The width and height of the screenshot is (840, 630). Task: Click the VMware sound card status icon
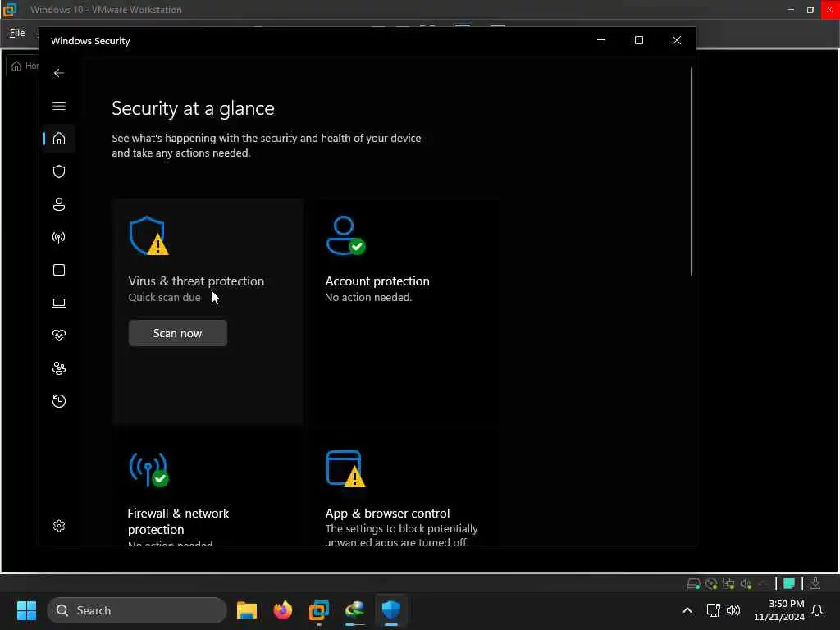pos(746,583)
